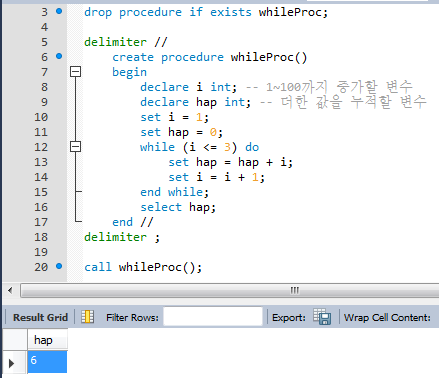Collapse the begin block fold marker

76,72
